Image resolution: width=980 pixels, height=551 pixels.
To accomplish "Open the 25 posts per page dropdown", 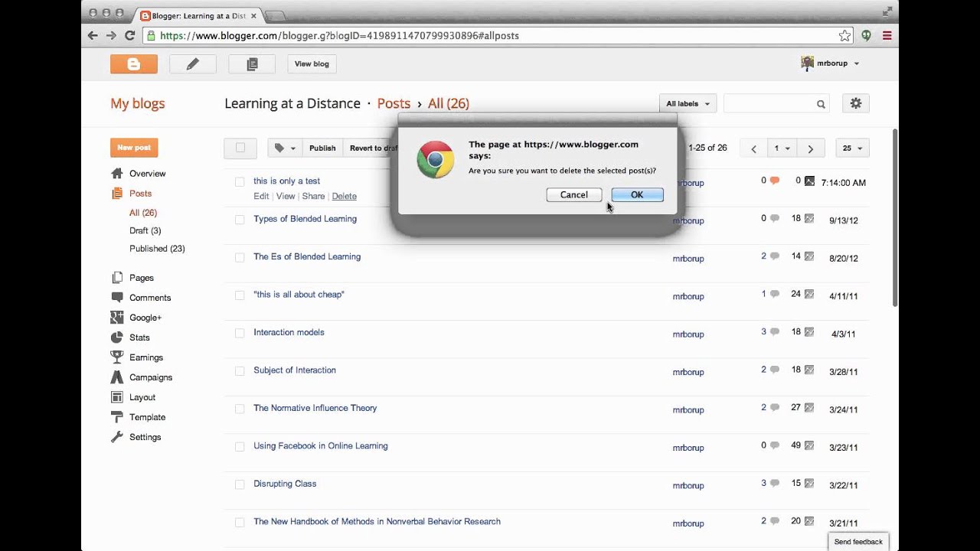I will coord(852,148).
